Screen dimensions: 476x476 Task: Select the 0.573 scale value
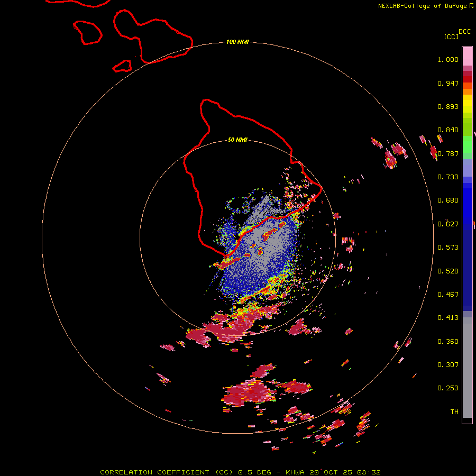(x=448, y=248)
